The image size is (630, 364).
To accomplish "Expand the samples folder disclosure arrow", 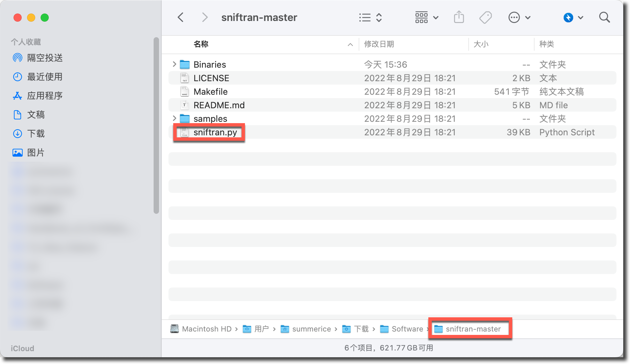I will click(x=175, y=118).
